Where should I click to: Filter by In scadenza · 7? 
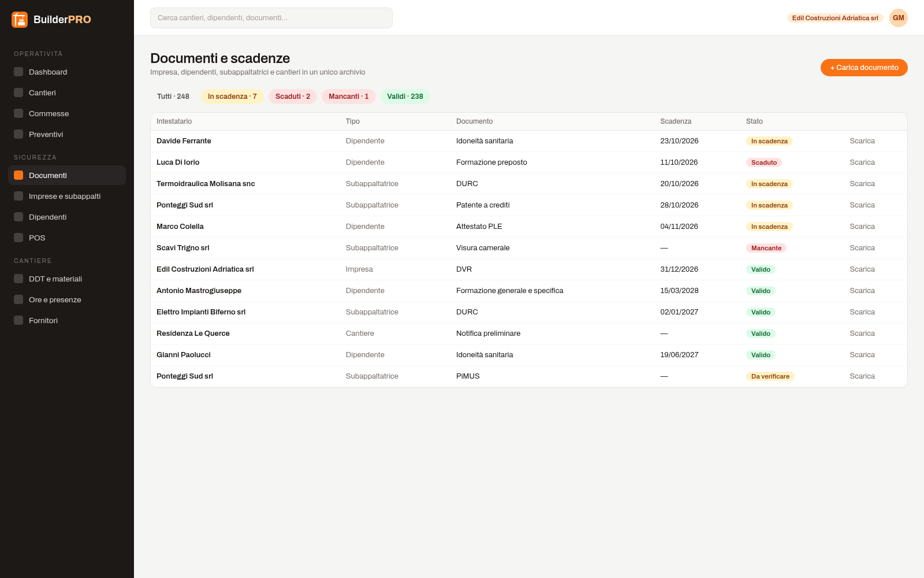click(x=232, y=97)
